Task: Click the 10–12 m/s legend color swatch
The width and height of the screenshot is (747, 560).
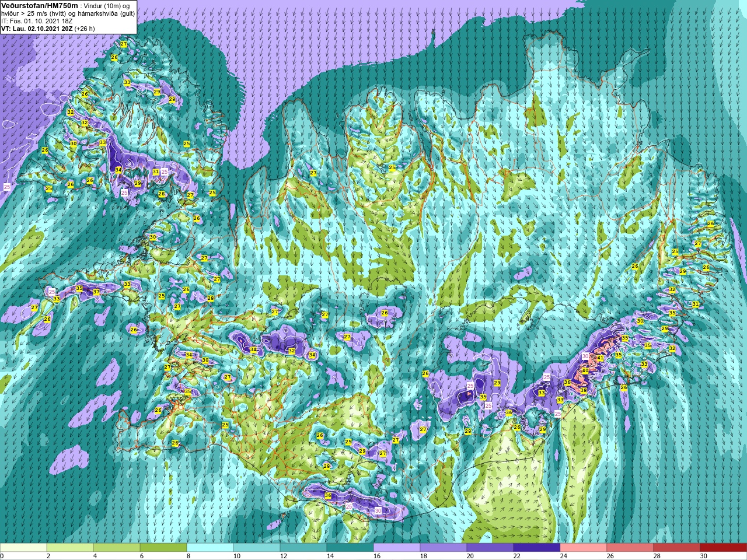Action: 257,548
